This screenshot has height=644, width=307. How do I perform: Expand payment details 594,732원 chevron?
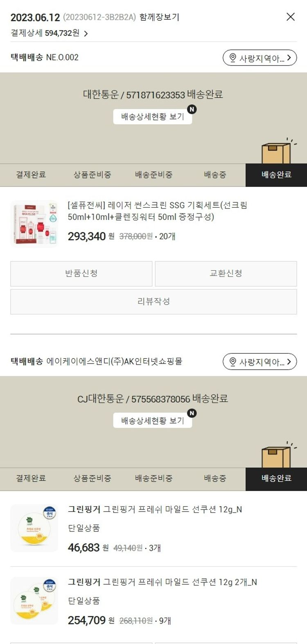click(86, 34)
